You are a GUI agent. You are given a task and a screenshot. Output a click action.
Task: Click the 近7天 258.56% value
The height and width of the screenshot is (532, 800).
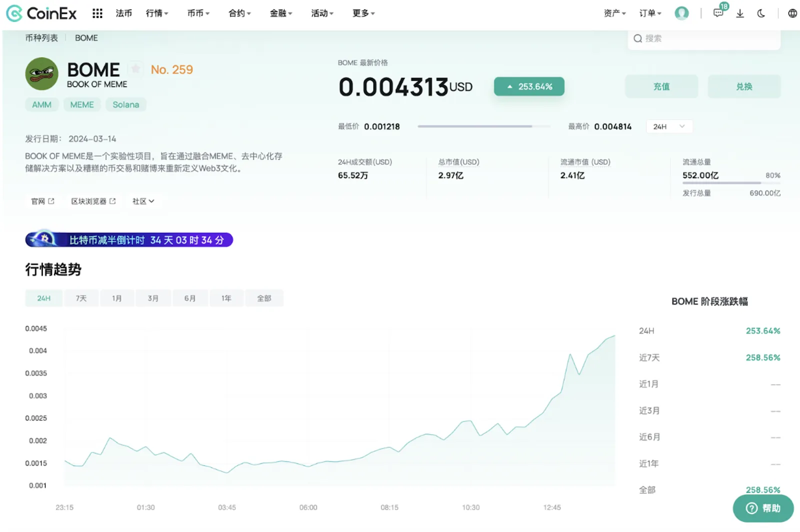[x=763, y=357]
